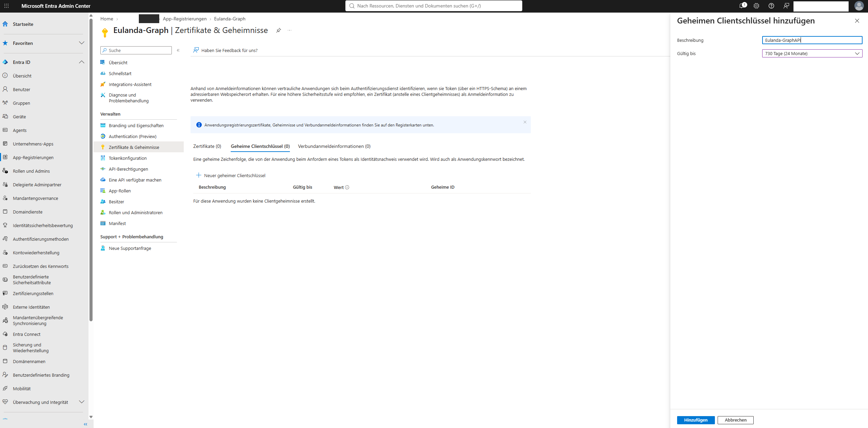Pin the Eulanda-Graph page with pin icon
This screenshot has height=428, width=868.
279,30
